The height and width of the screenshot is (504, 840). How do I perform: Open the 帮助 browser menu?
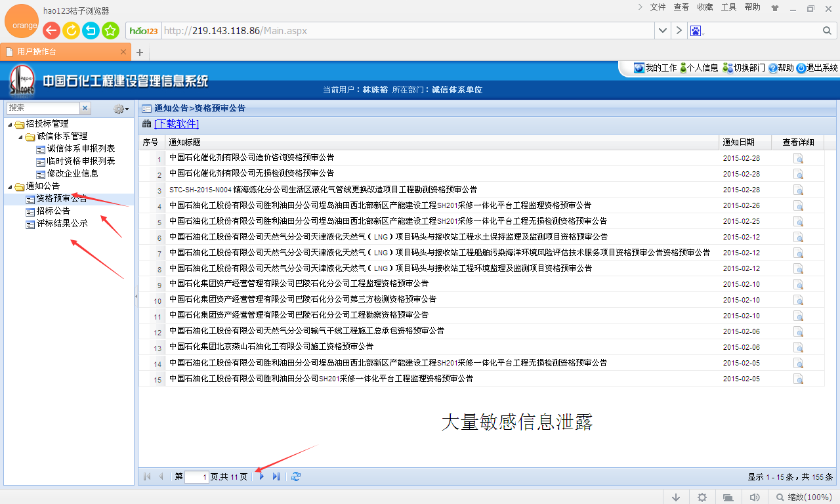click(x=752, y=7)
